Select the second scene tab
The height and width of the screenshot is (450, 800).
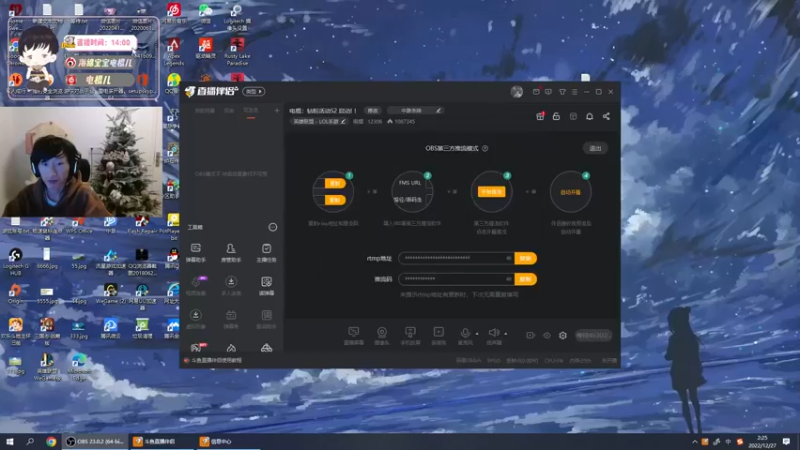tap(229, 110)
